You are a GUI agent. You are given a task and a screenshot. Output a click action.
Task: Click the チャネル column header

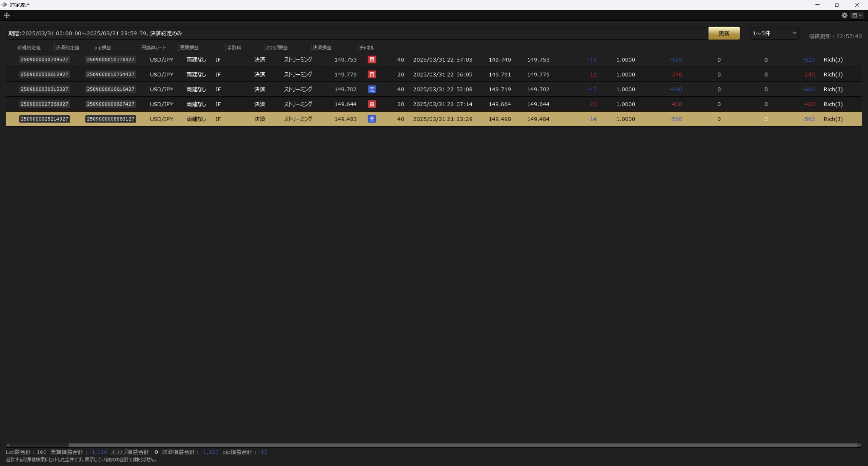pos(367,48)
